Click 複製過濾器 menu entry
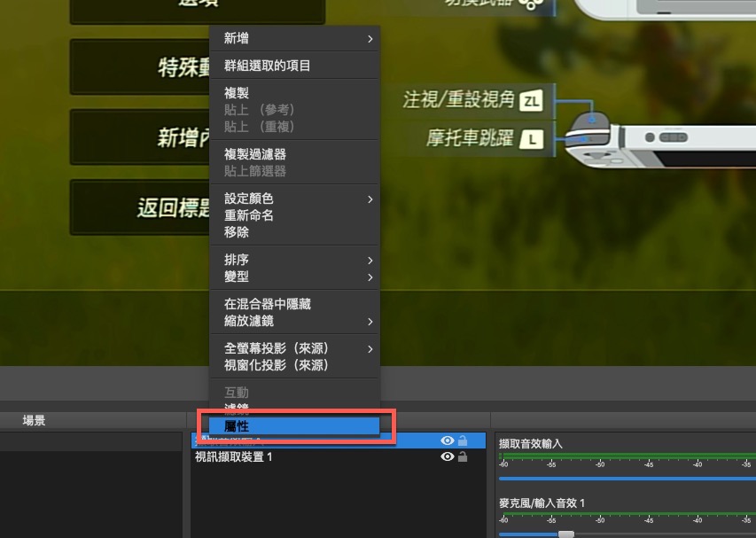 point(294,154)
